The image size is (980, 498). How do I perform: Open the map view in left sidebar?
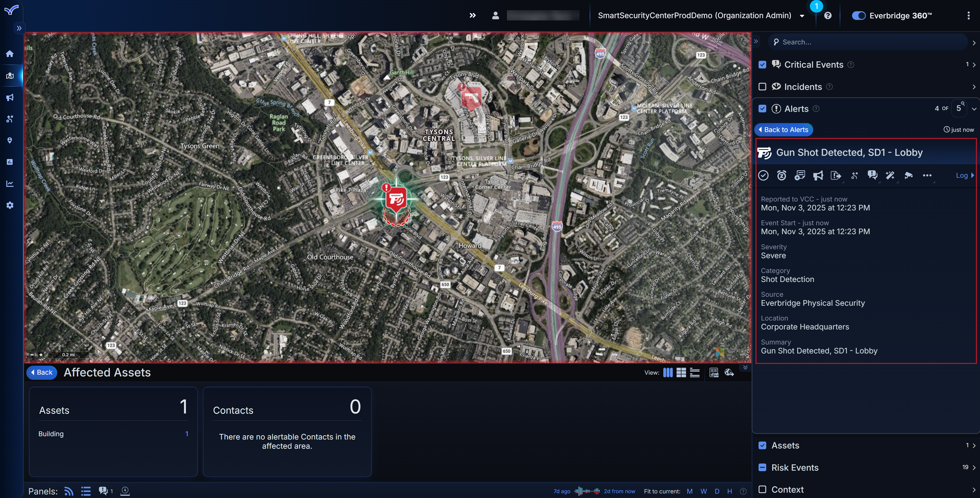pyautogui.click(x=10, y=76)
